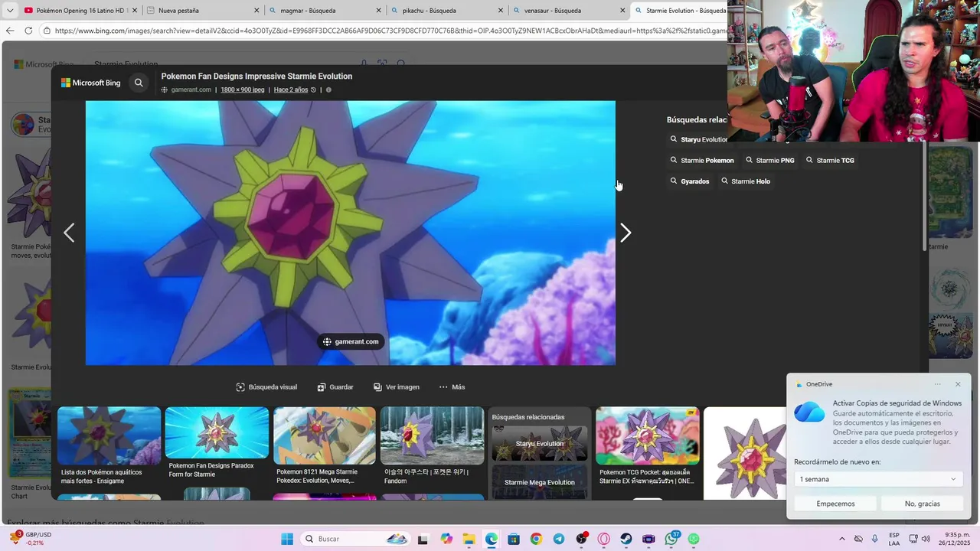
Task: Open Copilot from the taskbar
Action: click(x=446, y=539)
